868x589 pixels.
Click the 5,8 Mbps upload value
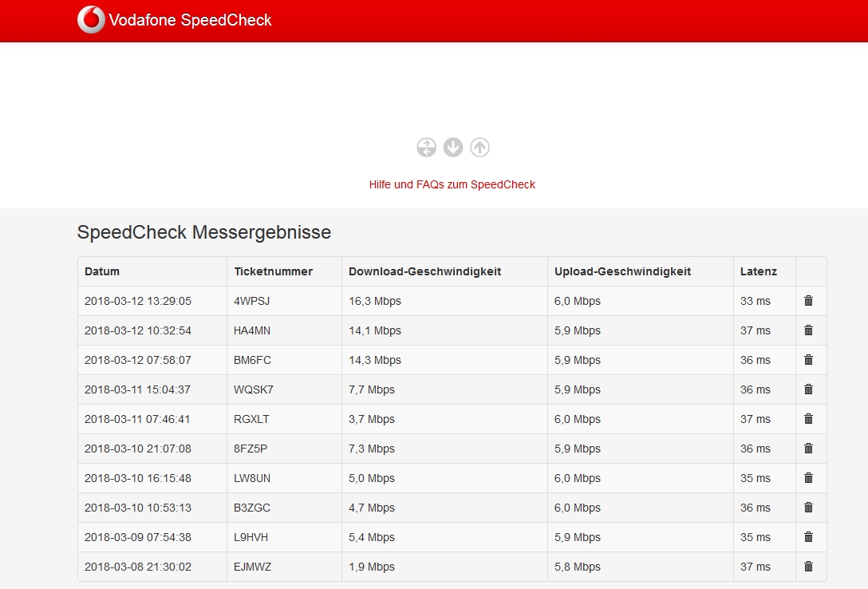coord(578,567)
